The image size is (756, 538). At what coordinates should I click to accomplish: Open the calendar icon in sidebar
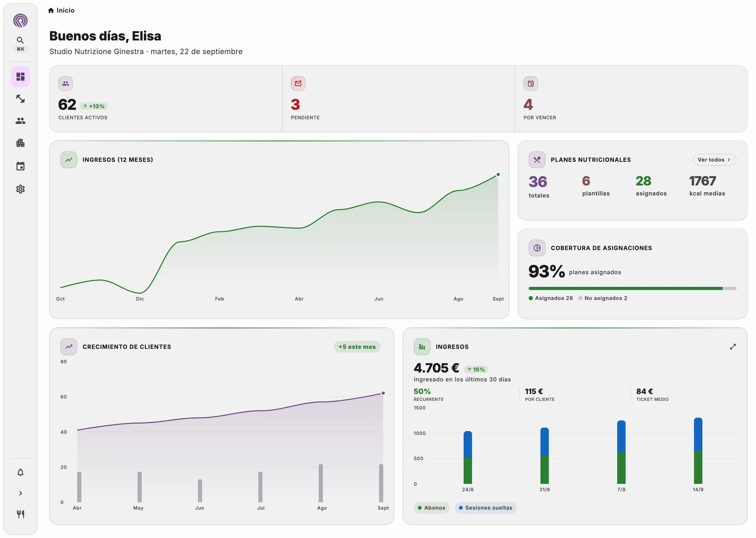tap(20, 166)
